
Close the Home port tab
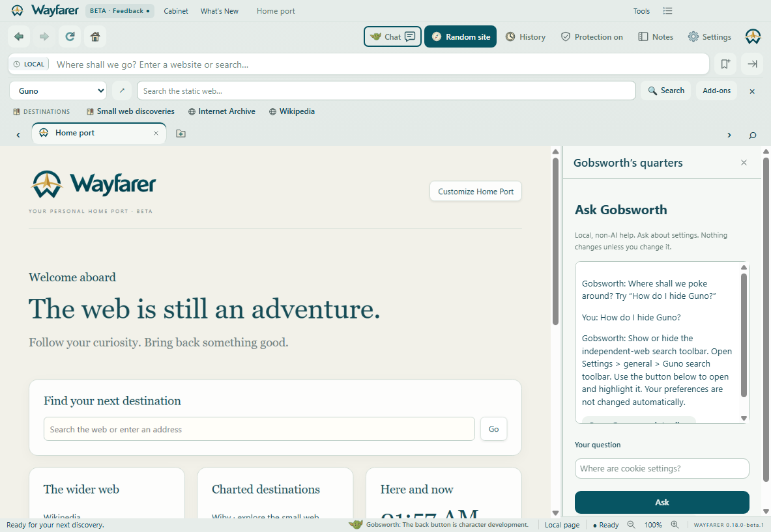tap(156, 133)
